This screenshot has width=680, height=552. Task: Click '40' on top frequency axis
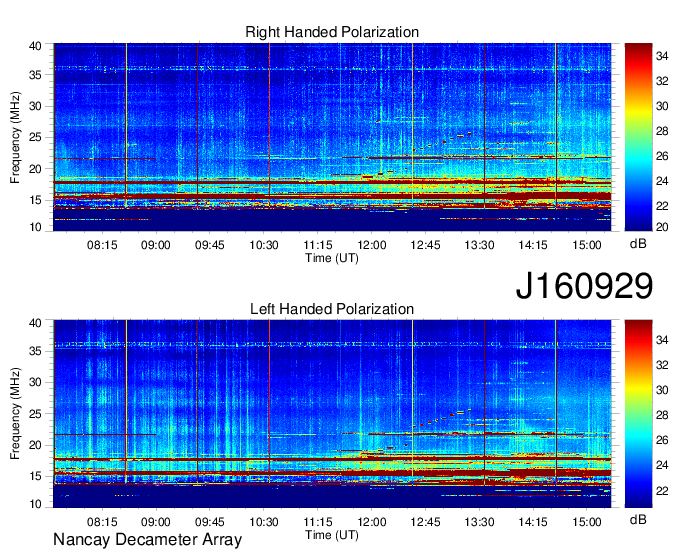coord(35,46)
